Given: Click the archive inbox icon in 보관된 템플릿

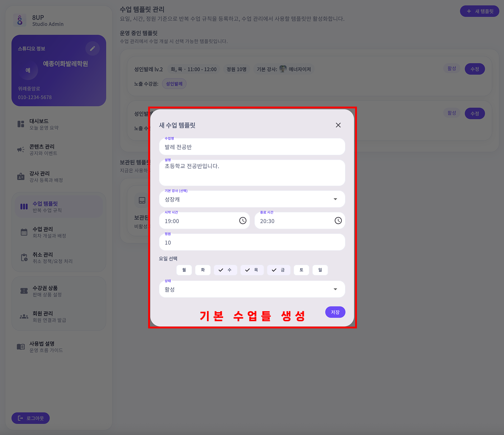Looking at the screenshot, I should pyautogui.click(x=142, y=200).
